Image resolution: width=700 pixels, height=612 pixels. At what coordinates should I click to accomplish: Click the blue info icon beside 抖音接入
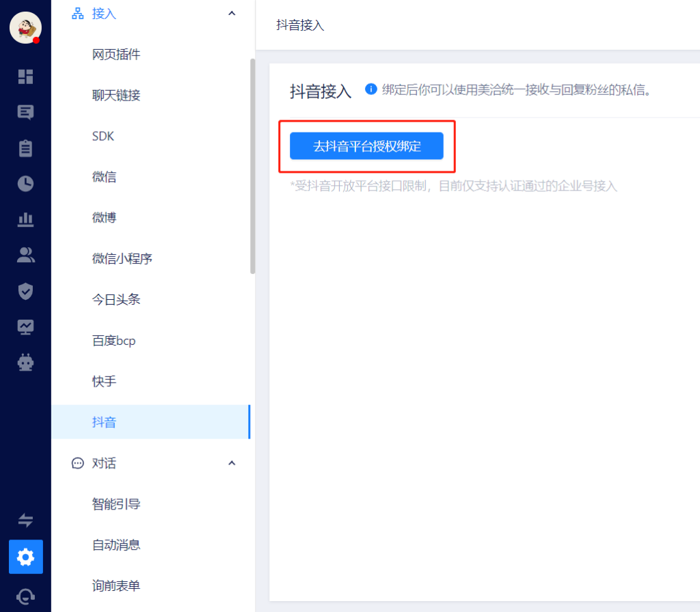pos(371,89)
